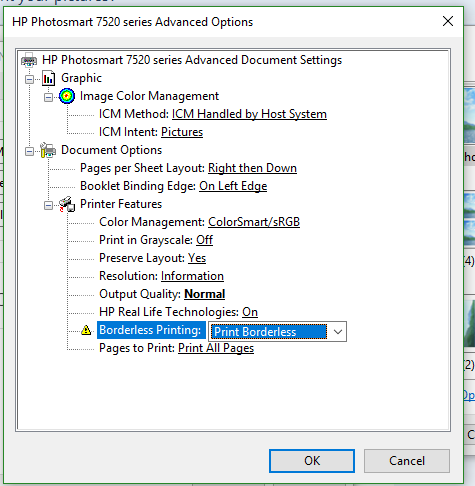The height and width of the screenshot is (486, 475).
Task: Close the Advanced Options dialog
Action: tap(448, 21)
